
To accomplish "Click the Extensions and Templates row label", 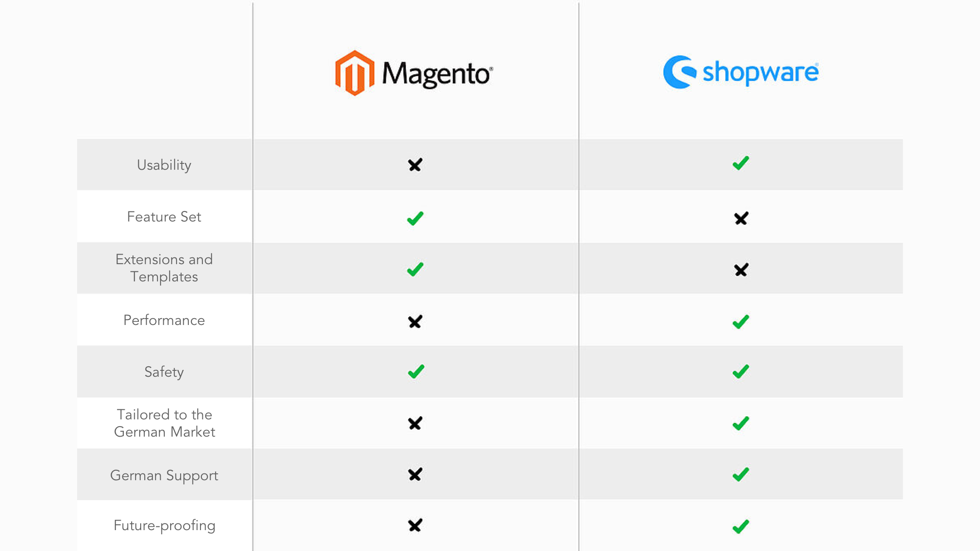I will pyautogui.click(x=163, y=267).
